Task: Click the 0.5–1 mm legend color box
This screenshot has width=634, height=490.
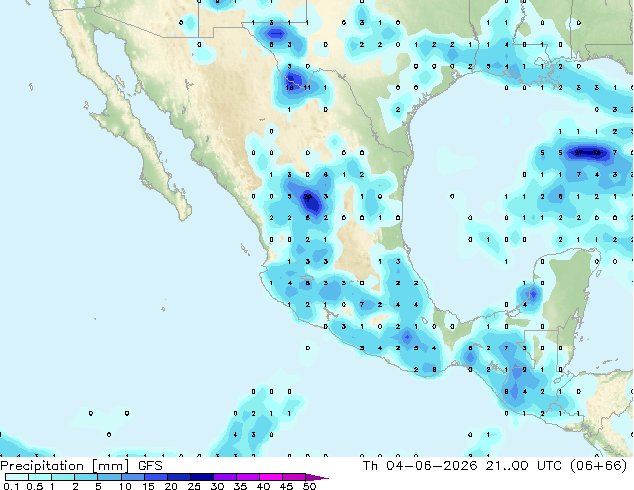Action: [x=40, y=477]
